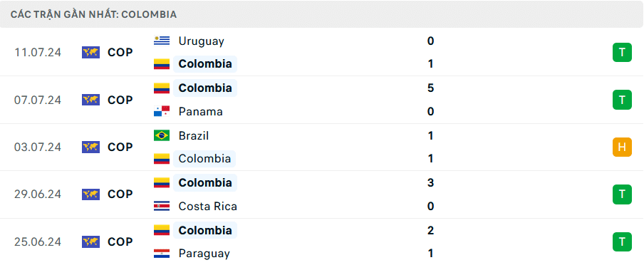Click green T badge of Paraguay match

[622, 241]
